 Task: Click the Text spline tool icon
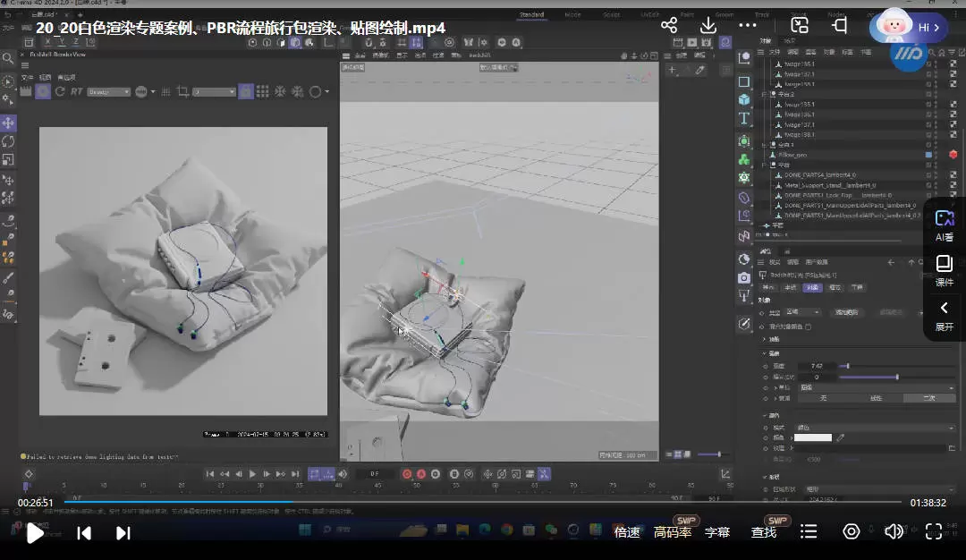point(744,118)
